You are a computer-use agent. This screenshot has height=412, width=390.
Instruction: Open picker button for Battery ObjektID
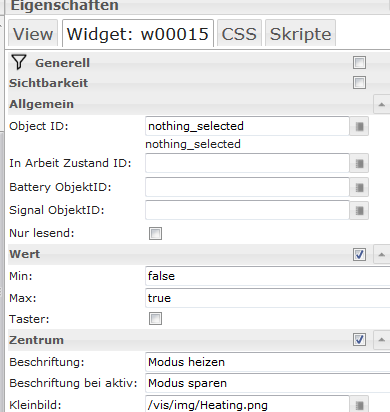(x=359, y=187)
